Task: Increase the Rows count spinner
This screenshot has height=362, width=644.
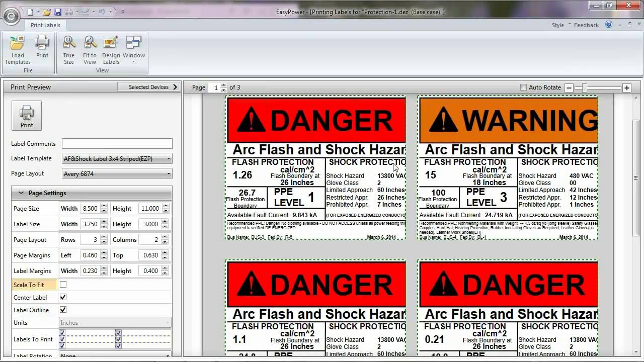Action: coord(104,237)
